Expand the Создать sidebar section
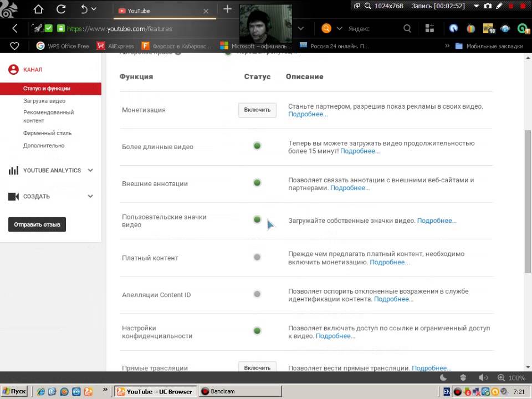532x399 pixels. pos(90,196)
